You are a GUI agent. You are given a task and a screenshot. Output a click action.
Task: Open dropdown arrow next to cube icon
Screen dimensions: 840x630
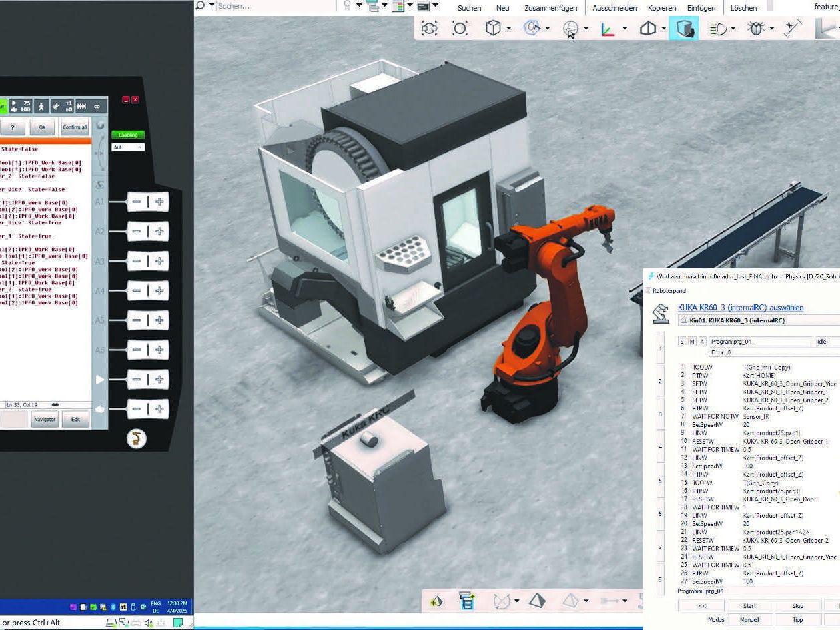pos(509,29)
